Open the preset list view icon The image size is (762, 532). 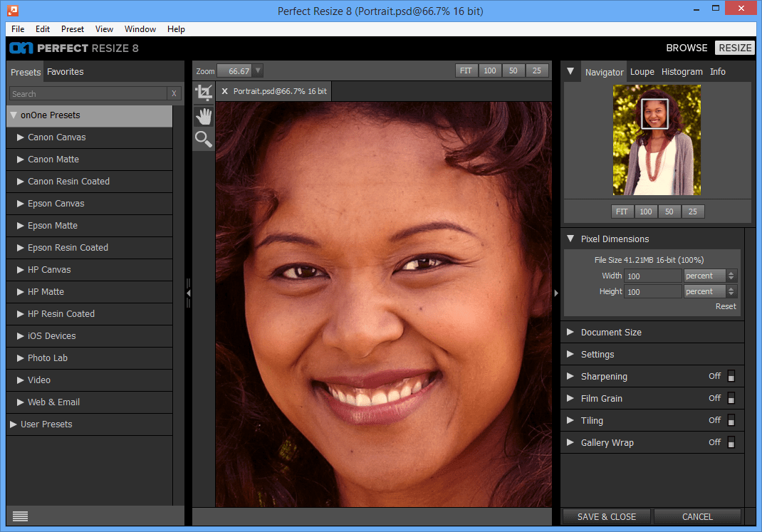[x=20, y=516]
